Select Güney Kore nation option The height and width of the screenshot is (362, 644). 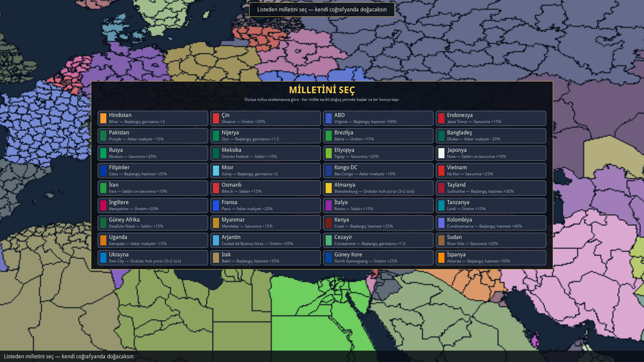pos(378,258)
